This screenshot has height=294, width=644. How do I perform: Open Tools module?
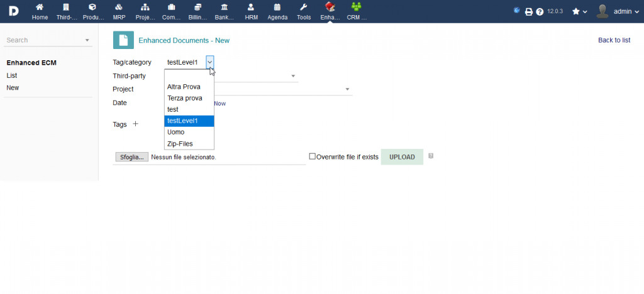pyautogui.click(x=304, y=11)
